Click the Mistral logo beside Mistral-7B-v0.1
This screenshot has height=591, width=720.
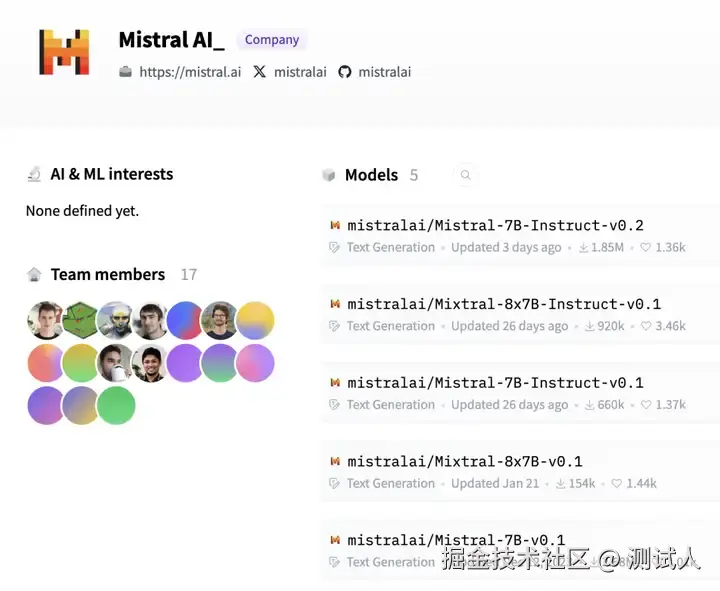[335, 540]
